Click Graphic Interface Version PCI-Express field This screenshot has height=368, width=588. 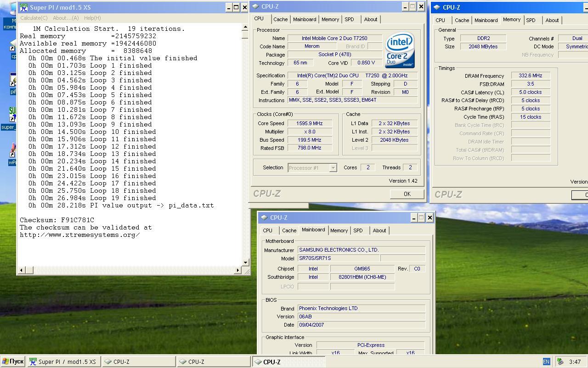(371, 345)
